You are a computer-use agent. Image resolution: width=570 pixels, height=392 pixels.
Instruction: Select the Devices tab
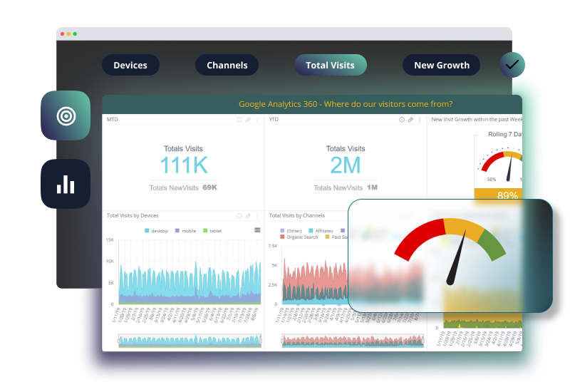pos(130,65)
